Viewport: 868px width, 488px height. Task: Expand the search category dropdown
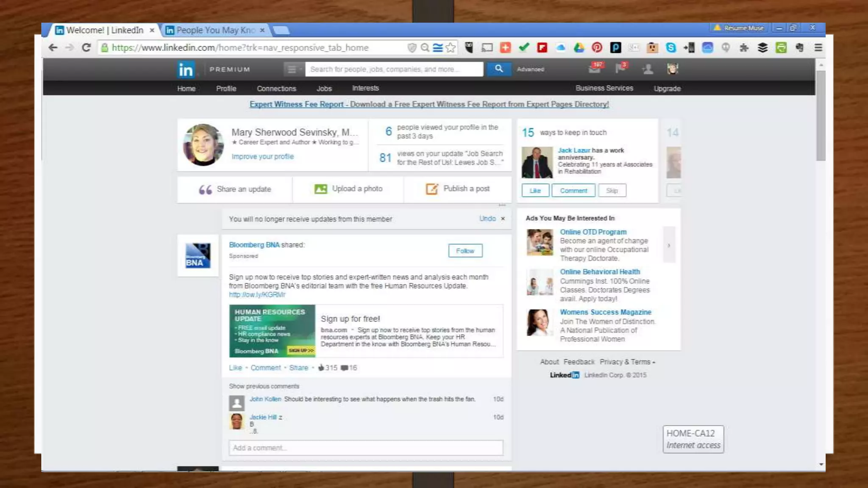[293, 69]
